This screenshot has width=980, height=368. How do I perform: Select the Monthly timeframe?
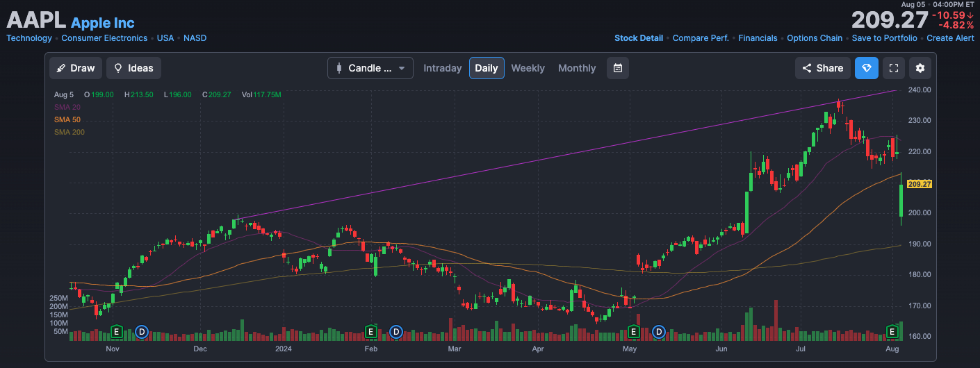577,68
